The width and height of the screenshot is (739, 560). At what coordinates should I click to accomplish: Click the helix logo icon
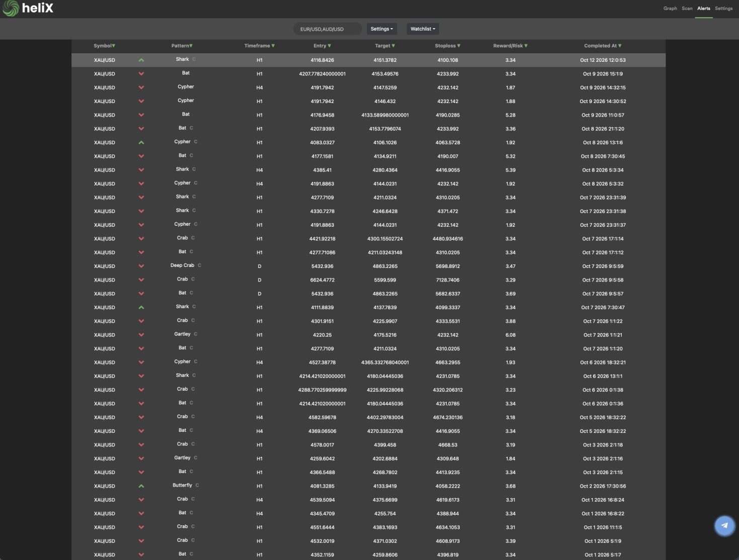click(x=11, y=9)
